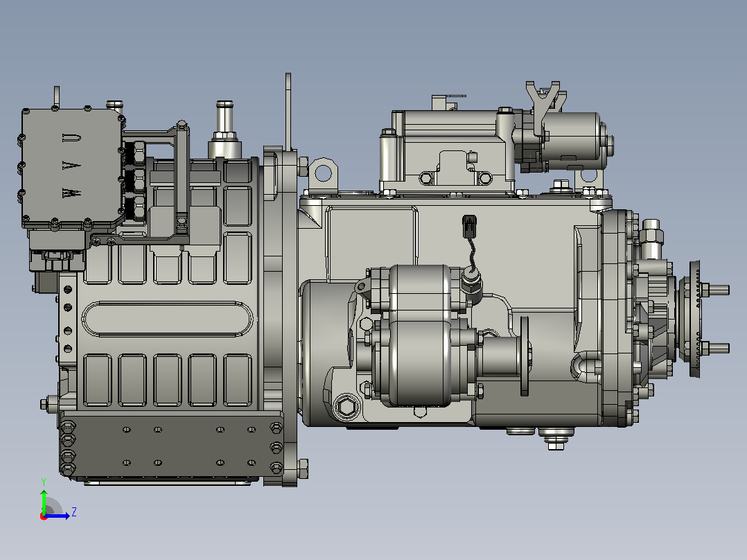Select the black sensor connector on the gearbox housing
Image resolution: width=747 pixels, height=560 pixels.
pyautogui.click(x=469, y=227)
